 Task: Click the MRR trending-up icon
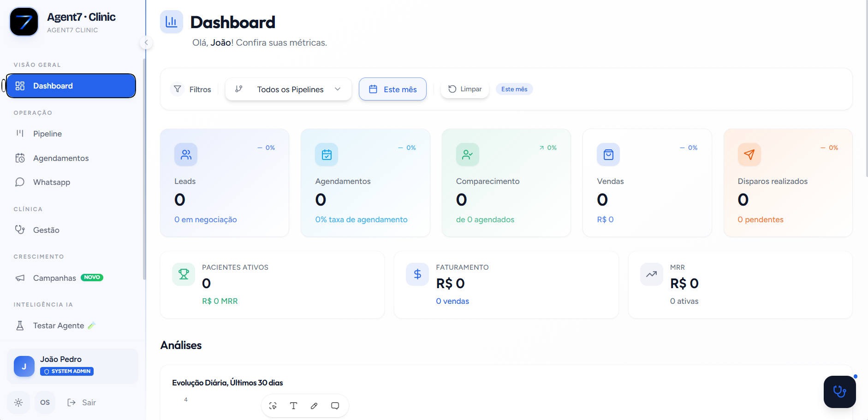point(652,274)
